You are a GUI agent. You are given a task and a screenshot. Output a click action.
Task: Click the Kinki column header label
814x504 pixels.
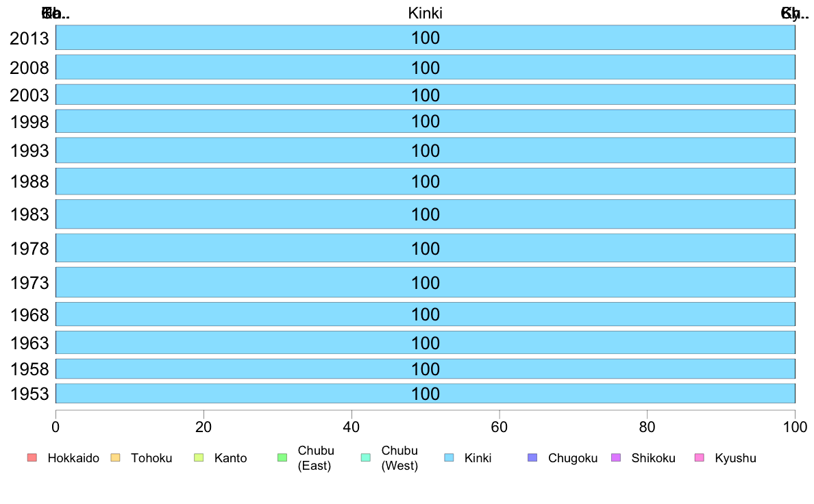[425, 13]
